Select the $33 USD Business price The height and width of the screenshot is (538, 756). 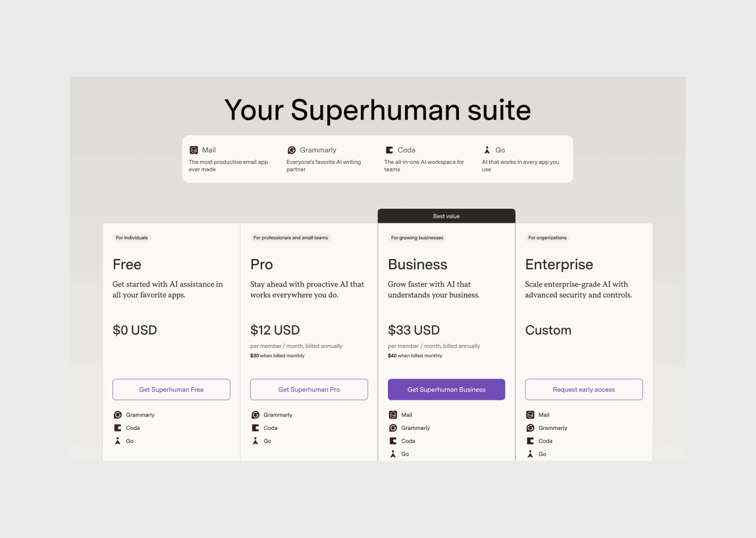tap(414, 330)
